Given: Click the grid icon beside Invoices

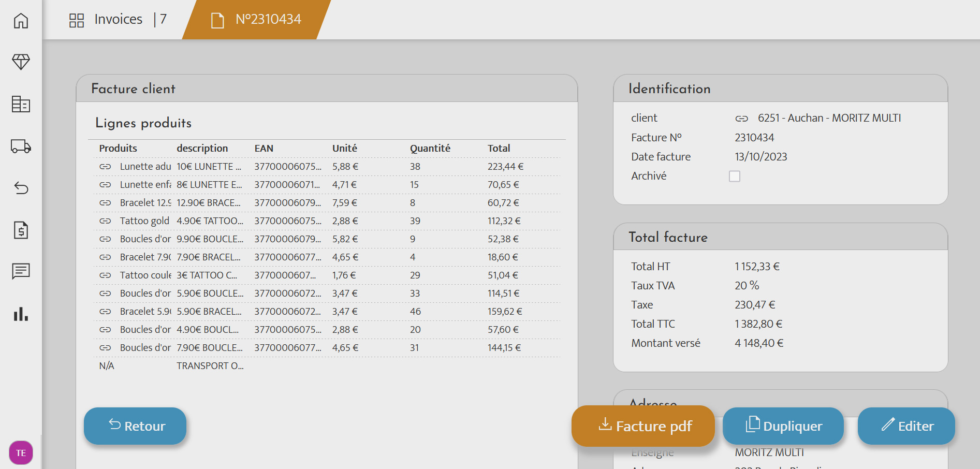Looking at the screenshot, I should 77,20.
